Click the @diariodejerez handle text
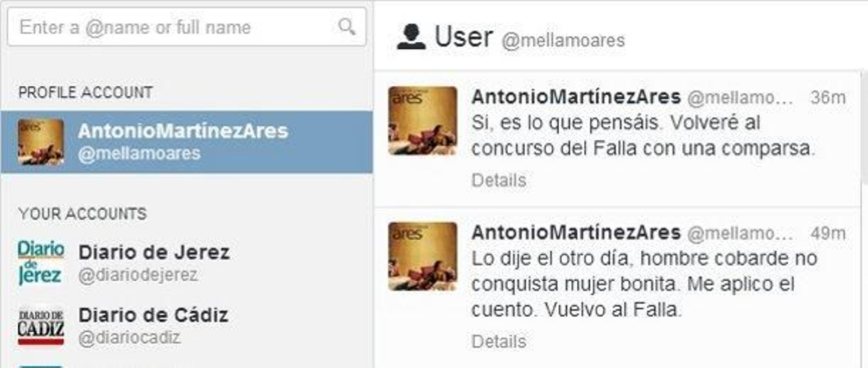Screen dimensions: 868x368 point(138,275)
